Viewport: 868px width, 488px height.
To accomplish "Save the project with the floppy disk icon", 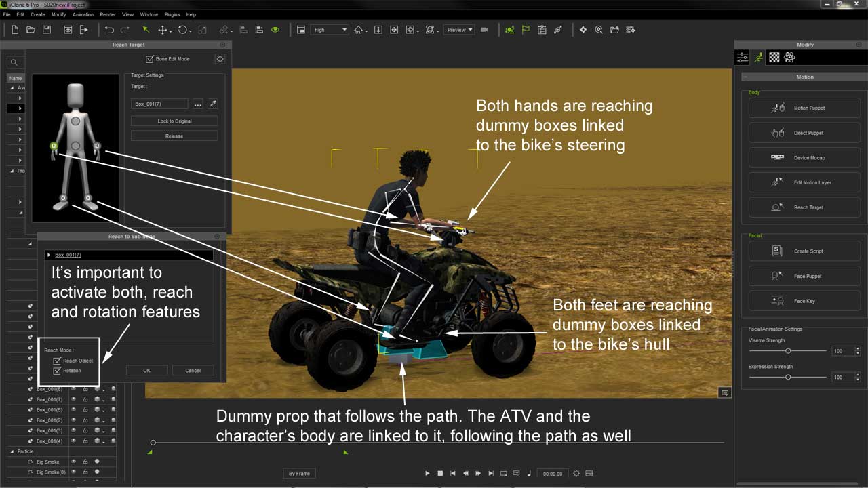I will 47,30.
